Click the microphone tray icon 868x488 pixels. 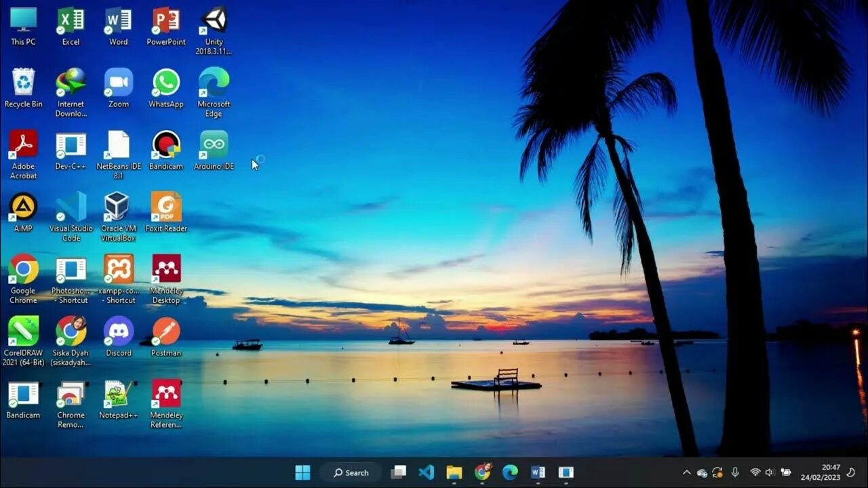coord(734,472)
